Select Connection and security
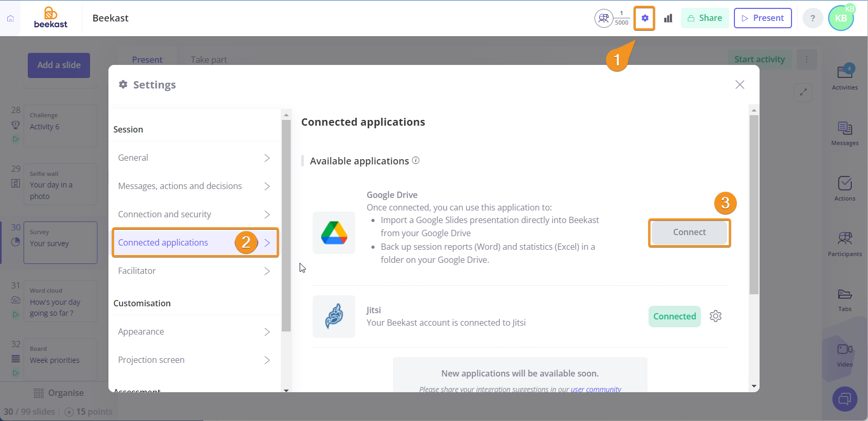This screenshot has width=868, height=421. [195, 215]
